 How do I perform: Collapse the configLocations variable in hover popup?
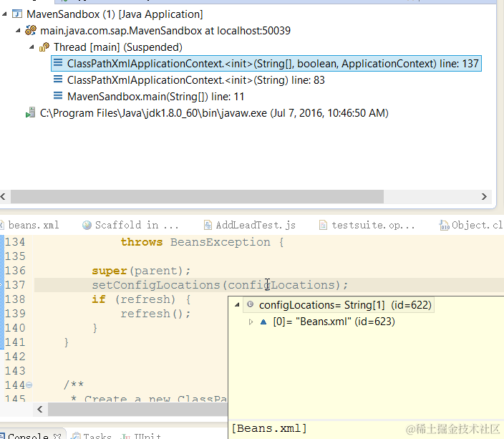(x=237, y=304)
